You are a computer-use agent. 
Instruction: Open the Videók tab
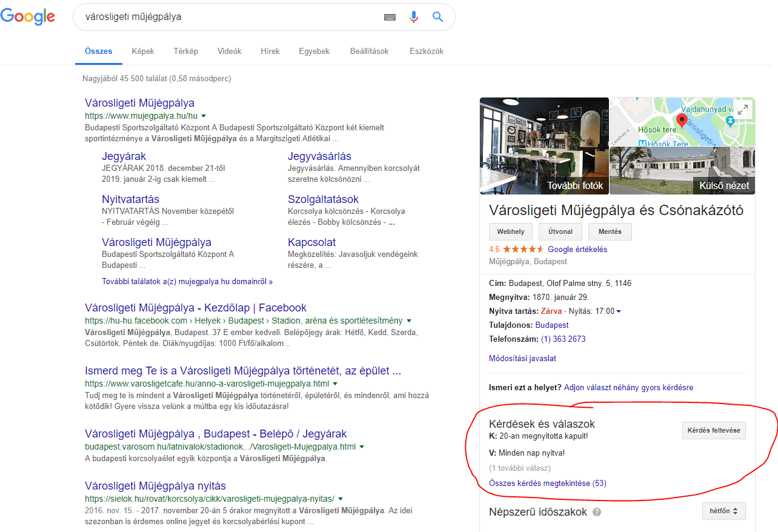pyautogui.click(x=230, y=52)
